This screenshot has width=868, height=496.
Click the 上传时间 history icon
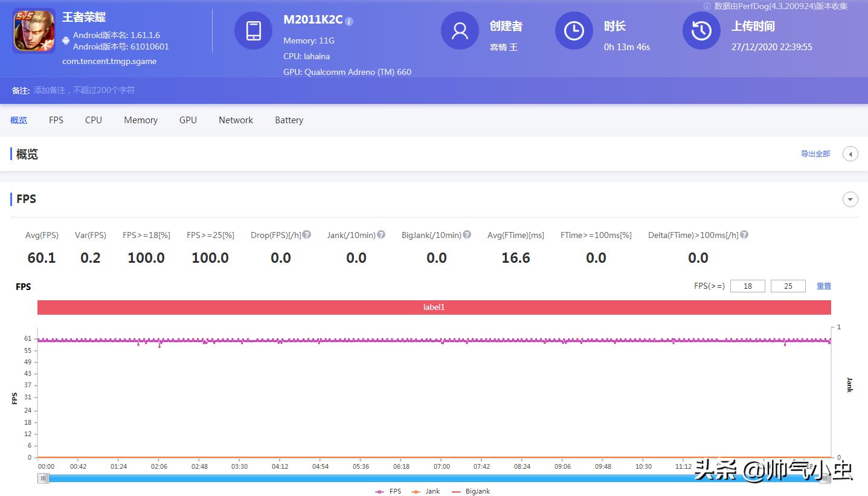[701, 31]
